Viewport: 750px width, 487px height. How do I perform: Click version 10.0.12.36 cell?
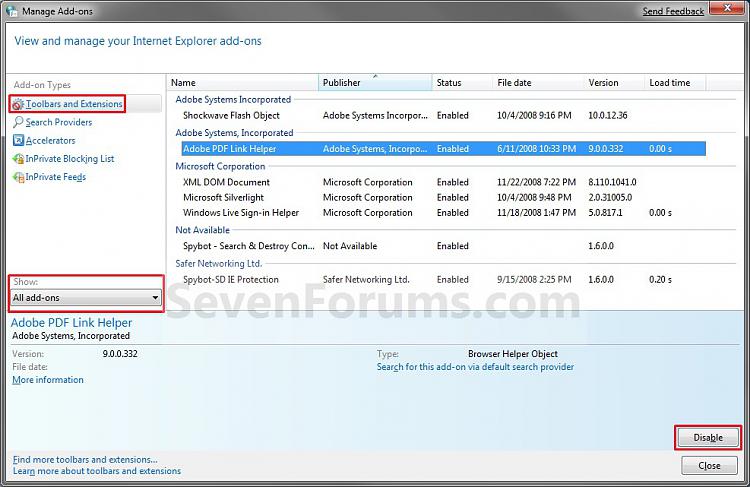click(x=607, y=115)
